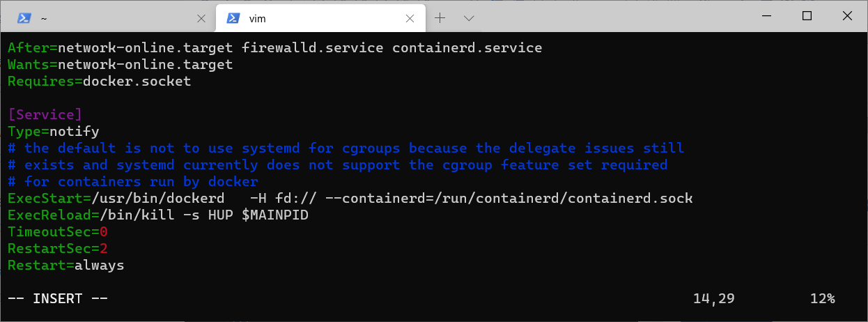This screenshot has width=868, height=322.
Task: Switch to the ~ tab
Action: (x=104, y=18)
